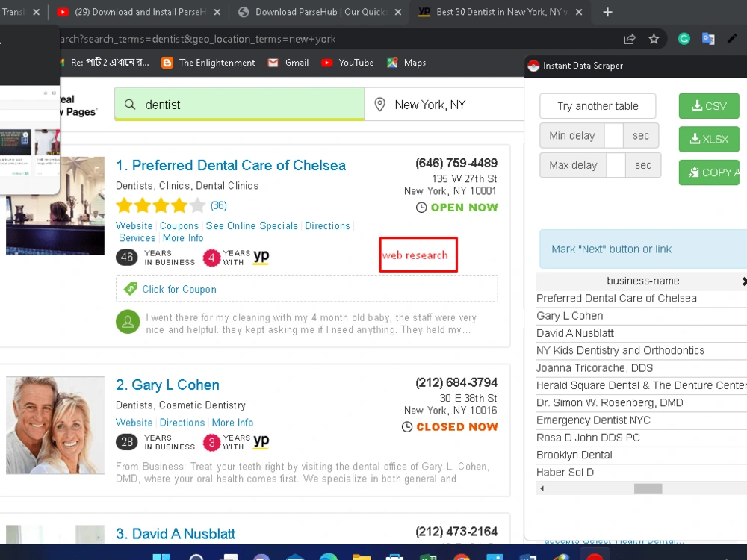Image resolution: width=747 pixels, height=560 pixels.
Task: Open the 36 reviews count link
Action: tap(219, 206)
